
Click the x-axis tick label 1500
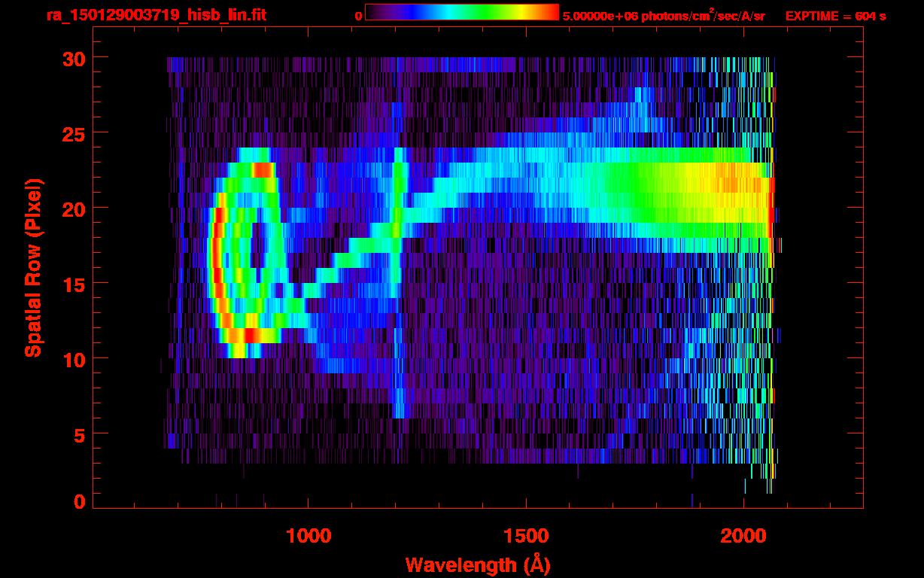point(526,536)
